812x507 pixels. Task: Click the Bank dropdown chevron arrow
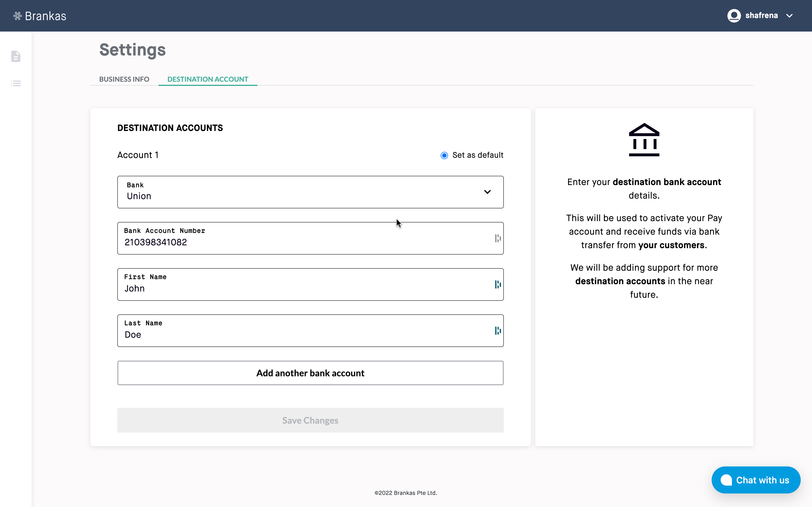[x=487, y=192]
